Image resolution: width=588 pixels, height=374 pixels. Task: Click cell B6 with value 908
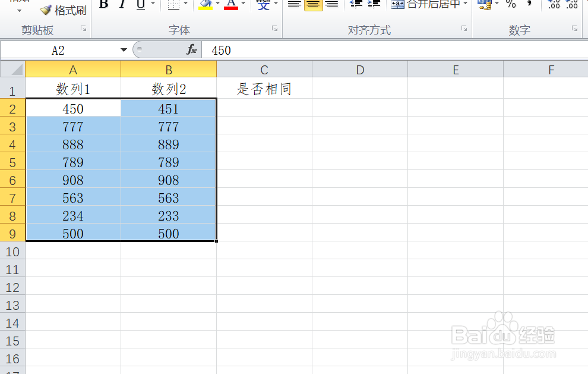point(169,180)
